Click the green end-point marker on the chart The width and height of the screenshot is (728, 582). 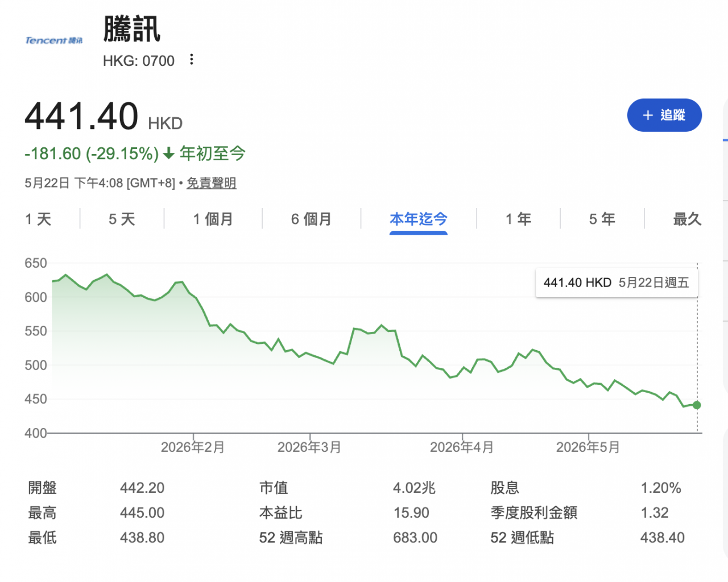[697, 405]
